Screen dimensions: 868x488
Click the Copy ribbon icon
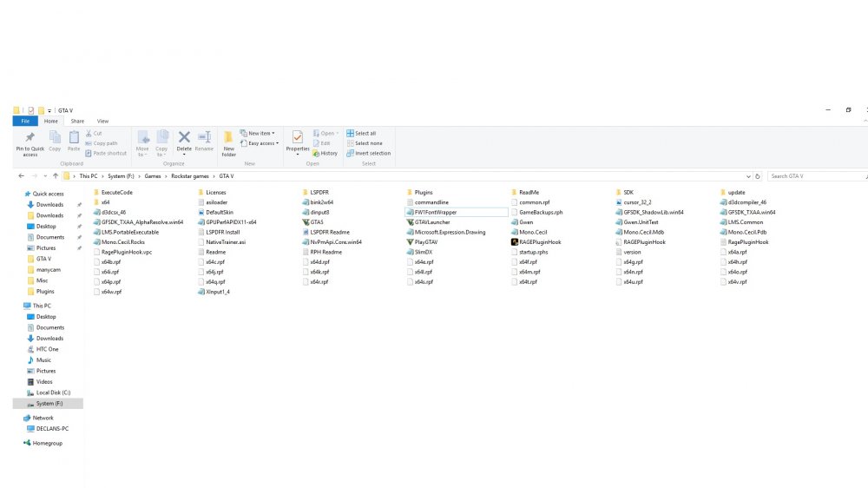pos(55,137)
